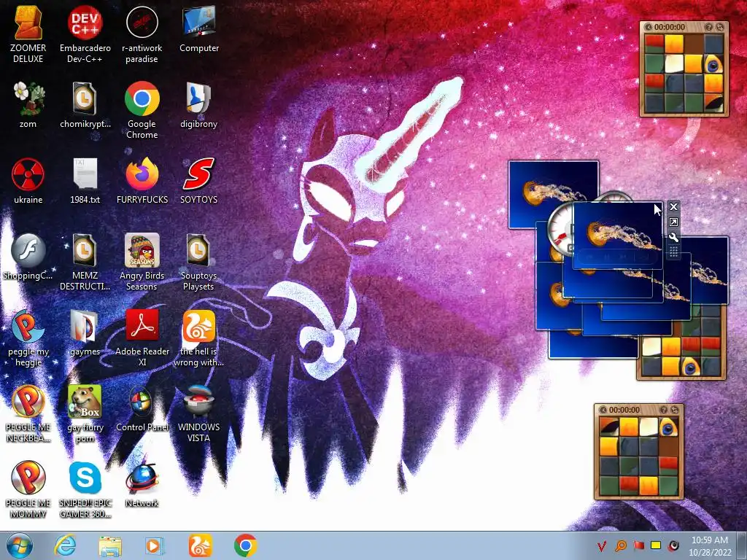Screen dimensions: 747x560
Task: Click the toucan eye tile in the half-covered puzzle
Action: click(x=690, y=366)
